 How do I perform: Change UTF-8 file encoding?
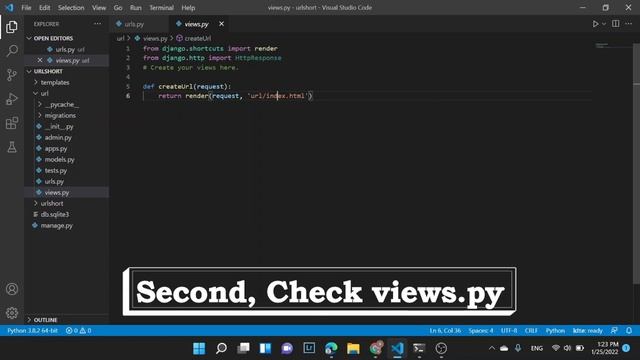509,331
